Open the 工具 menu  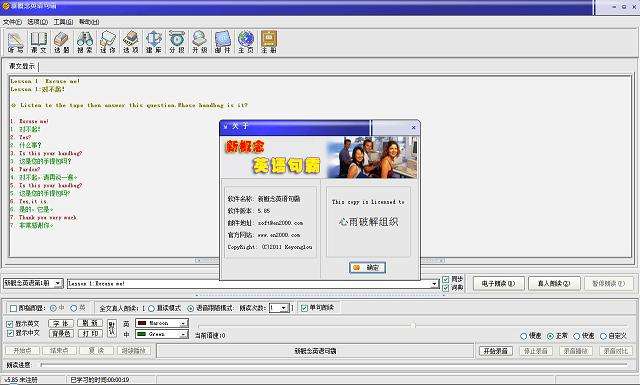[x=63, y=22]
